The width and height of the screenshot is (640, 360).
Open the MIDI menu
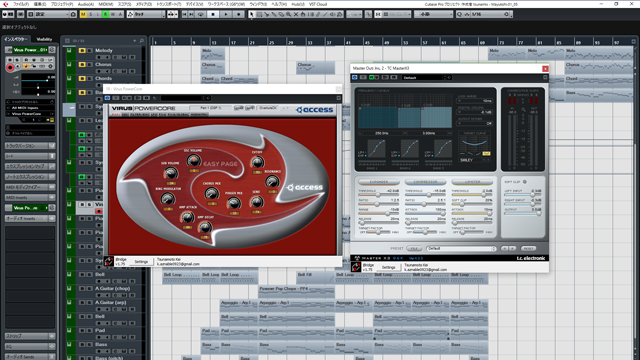pos(106,4)
